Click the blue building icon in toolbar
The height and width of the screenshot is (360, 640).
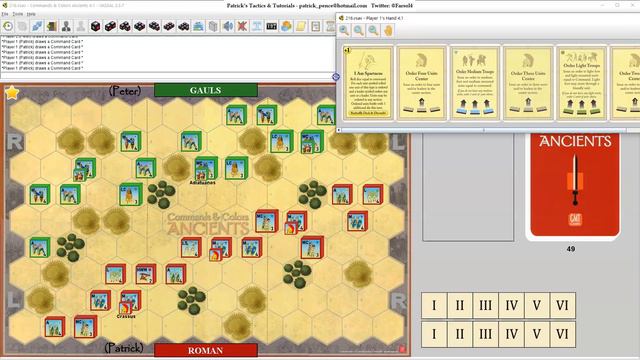[198, 26]
